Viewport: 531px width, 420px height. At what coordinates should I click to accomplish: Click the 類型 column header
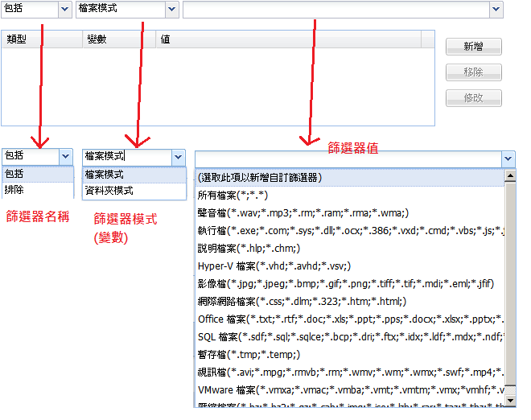(43, 39)
